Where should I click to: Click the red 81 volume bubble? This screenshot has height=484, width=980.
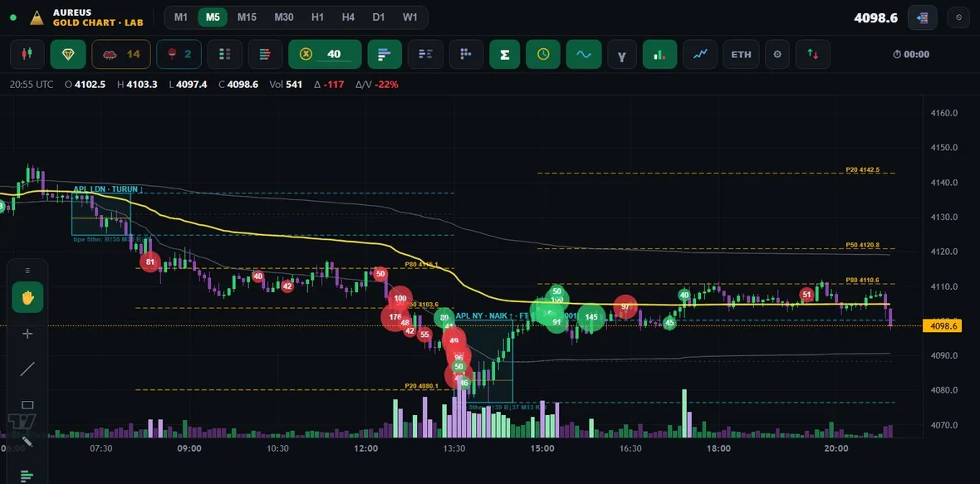coord(150,262)
